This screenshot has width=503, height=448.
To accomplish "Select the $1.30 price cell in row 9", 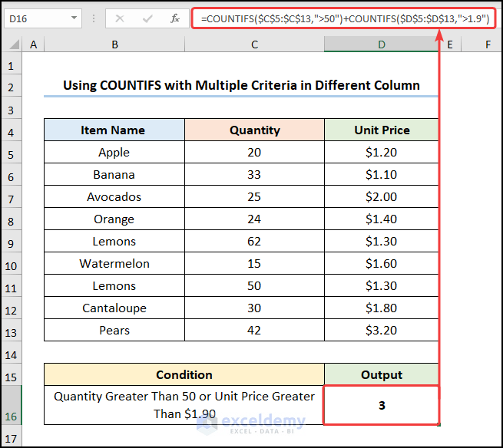I will coord(382,241).
